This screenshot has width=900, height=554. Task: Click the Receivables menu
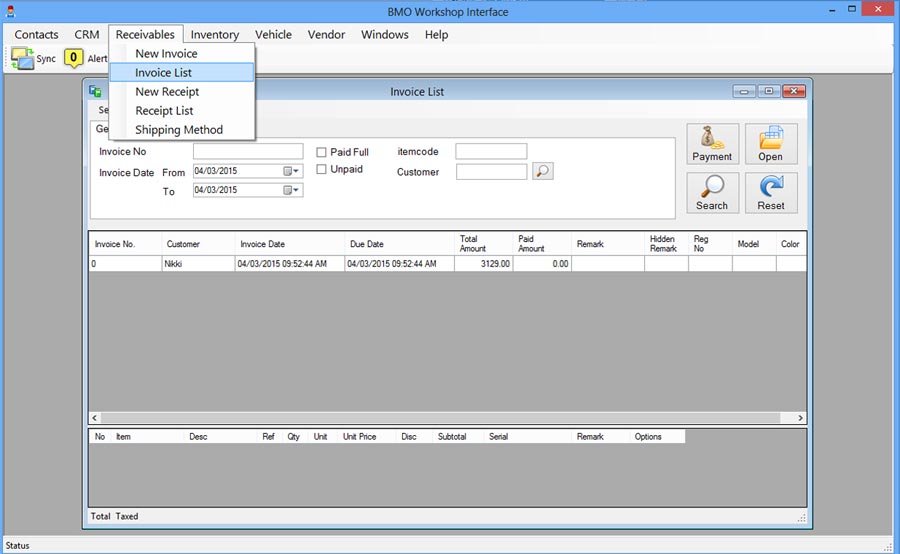tap(145, 34)
